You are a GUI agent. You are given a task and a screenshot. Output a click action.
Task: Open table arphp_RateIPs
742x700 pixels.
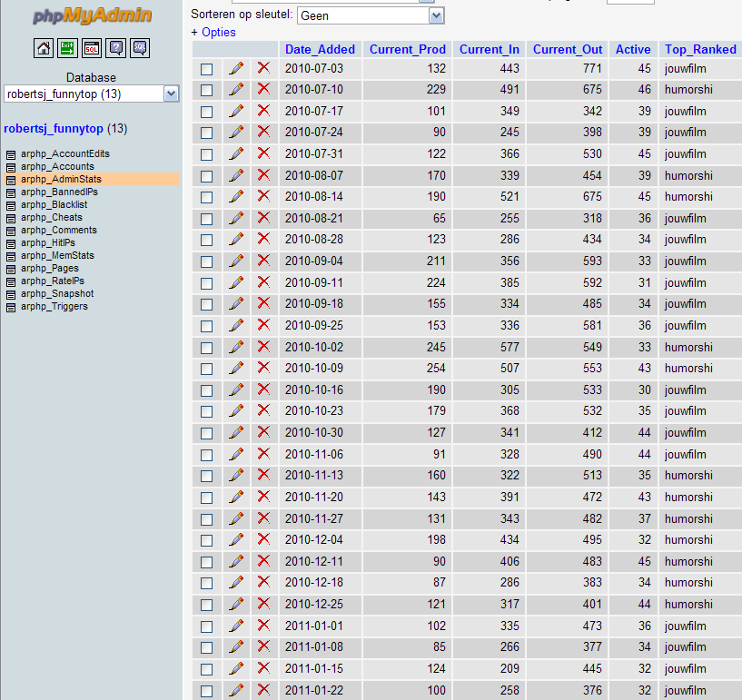tap(53, 281)
